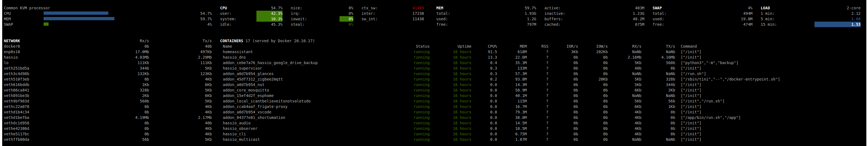Select the 'Common KVM processor' title text
Viewport: 868px width, 146px height.
coord(27,8)
